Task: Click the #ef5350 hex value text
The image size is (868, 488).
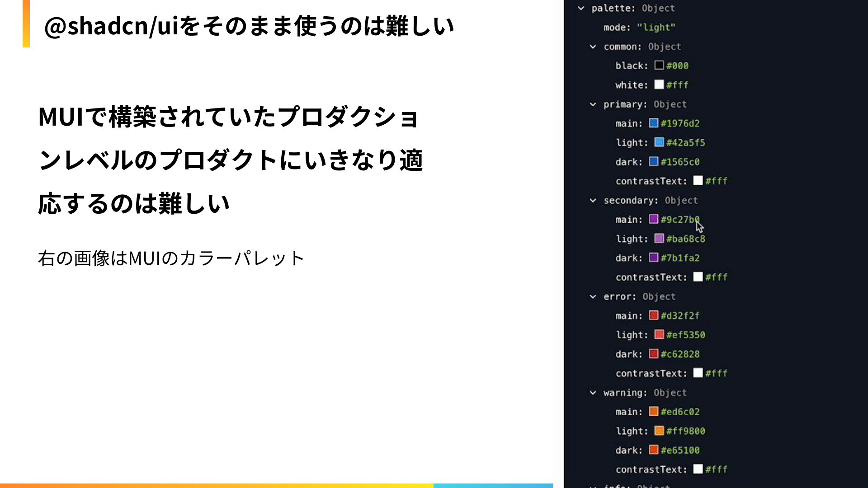Action: point(685,335)
